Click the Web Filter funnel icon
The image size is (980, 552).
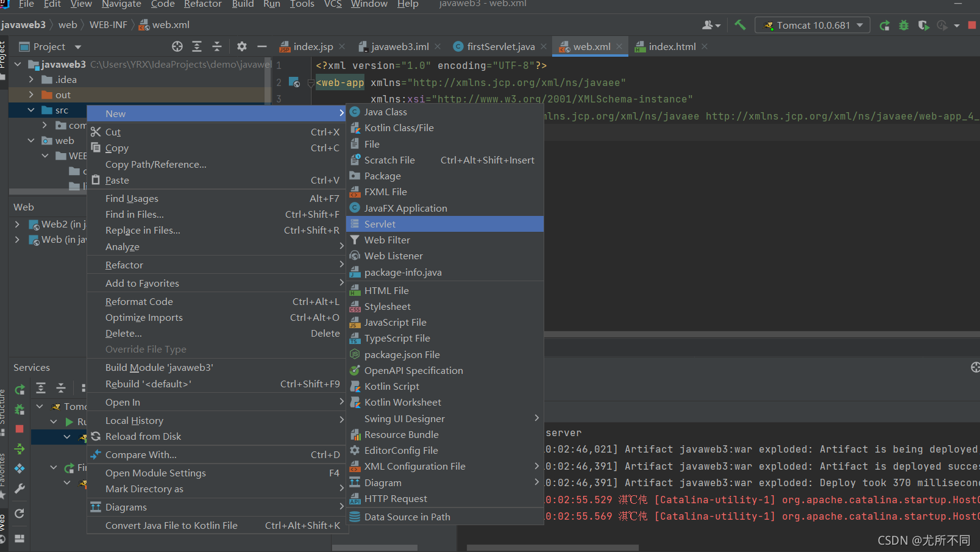tap(355, 240)
